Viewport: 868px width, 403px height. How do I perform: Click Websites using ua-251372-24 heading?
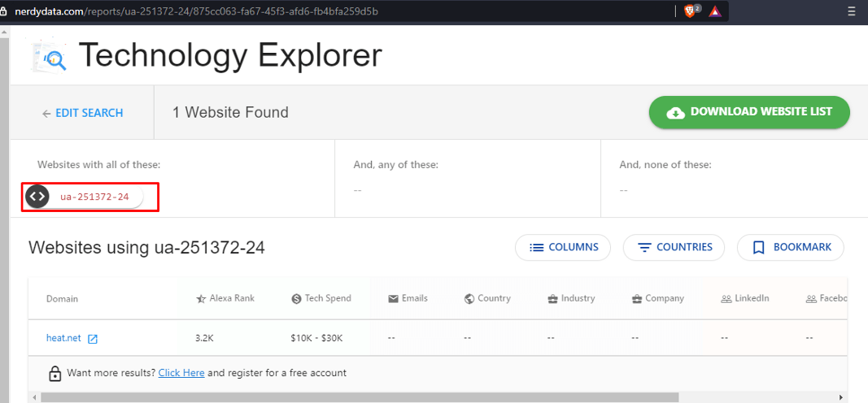(146, 248)
